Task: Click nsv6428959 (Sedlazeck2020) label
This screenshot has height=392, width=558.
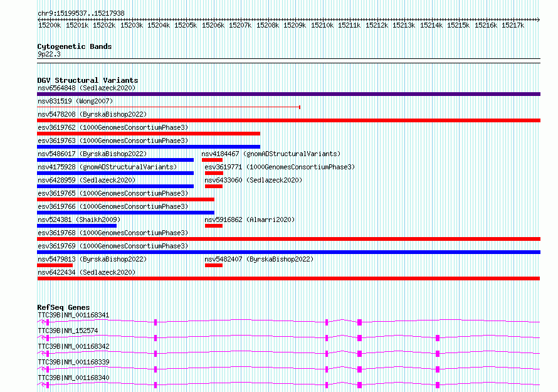Action: point(87,180)
